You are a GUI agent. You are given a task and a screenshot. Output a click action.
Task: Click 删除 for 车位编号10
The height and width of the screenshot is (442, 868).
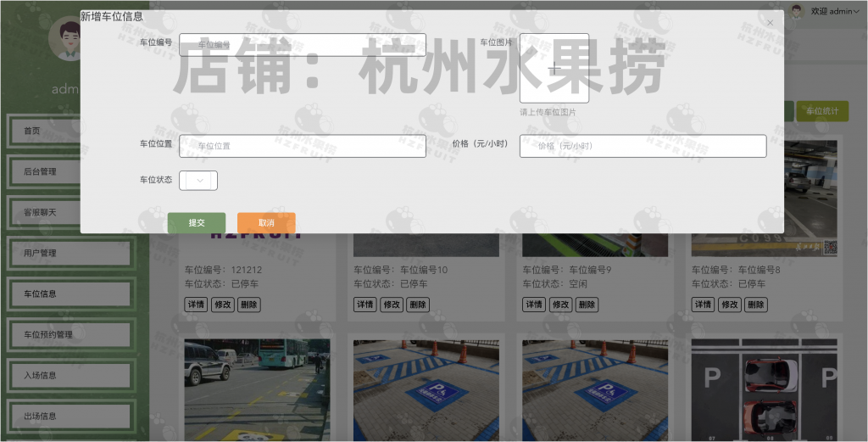[x=417, y=305]
